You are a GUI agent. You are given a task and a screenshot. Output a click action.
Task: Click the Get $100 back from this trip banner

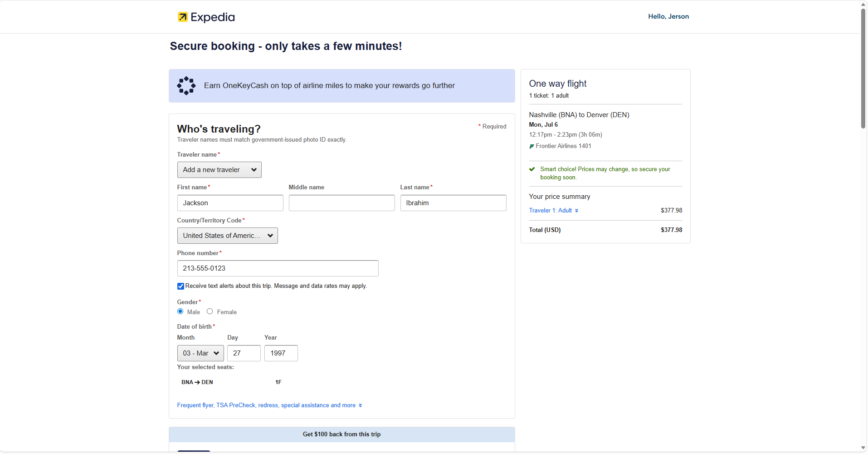click(x=342, y=434)
